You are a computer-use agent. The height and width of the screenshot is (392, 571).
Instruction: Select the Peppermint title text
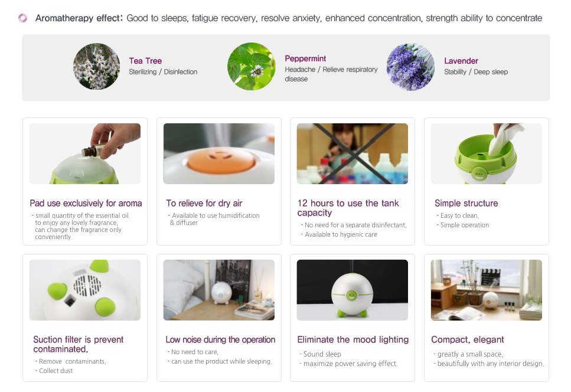pyautogui.click(x=305, y=58)
